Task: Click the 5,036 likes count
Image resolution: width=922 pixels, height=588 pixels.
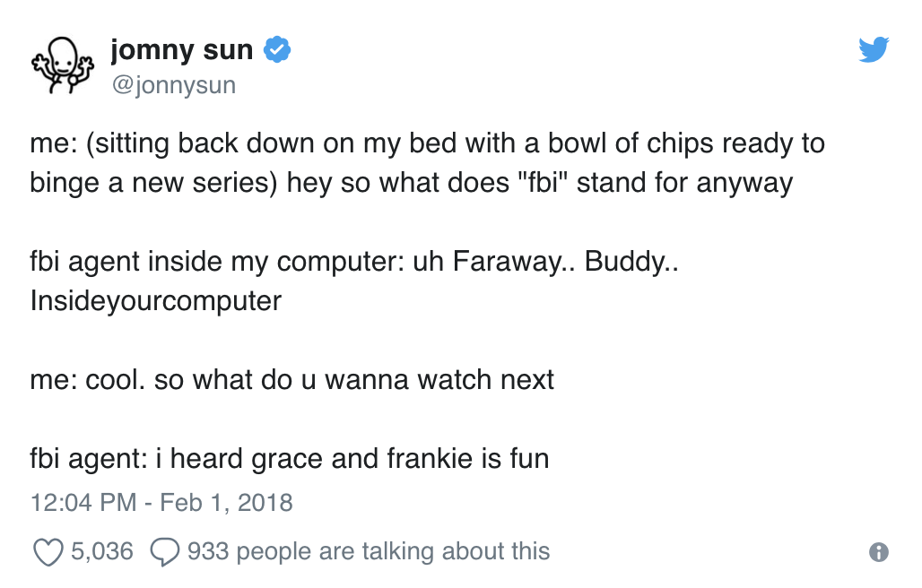Action: coord(101,550)
